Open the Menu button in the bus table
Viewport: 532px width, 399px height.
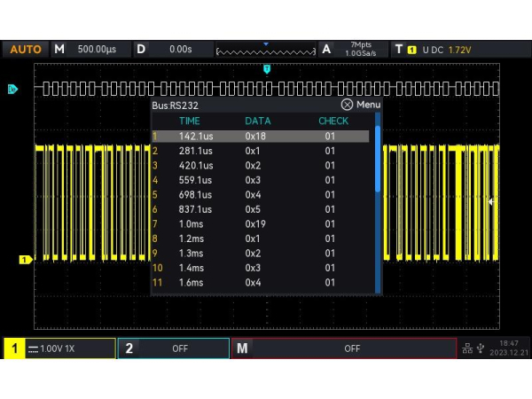click(368, 105)
